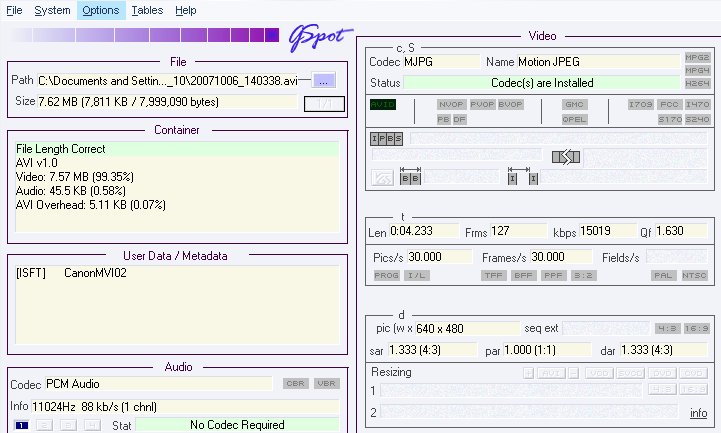Click the Resizing DVD button
721x433 pixels.
(662, 373)
